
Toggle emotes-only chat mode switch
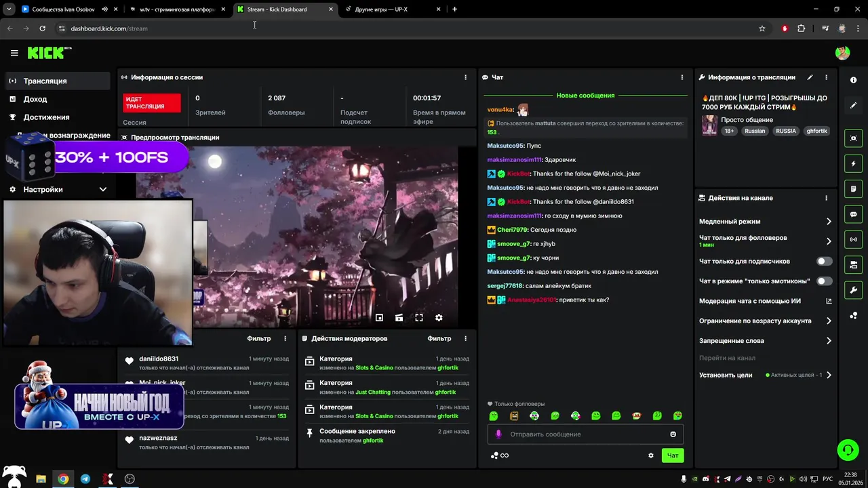click(x=824, y=281)
